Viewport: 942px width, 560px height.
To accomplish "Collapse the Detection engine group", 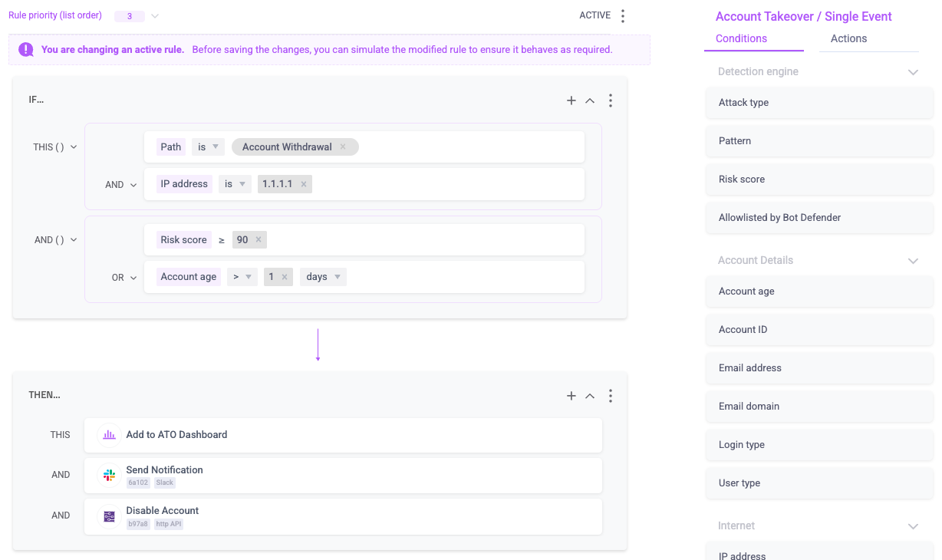I will (x=913, y=72).
